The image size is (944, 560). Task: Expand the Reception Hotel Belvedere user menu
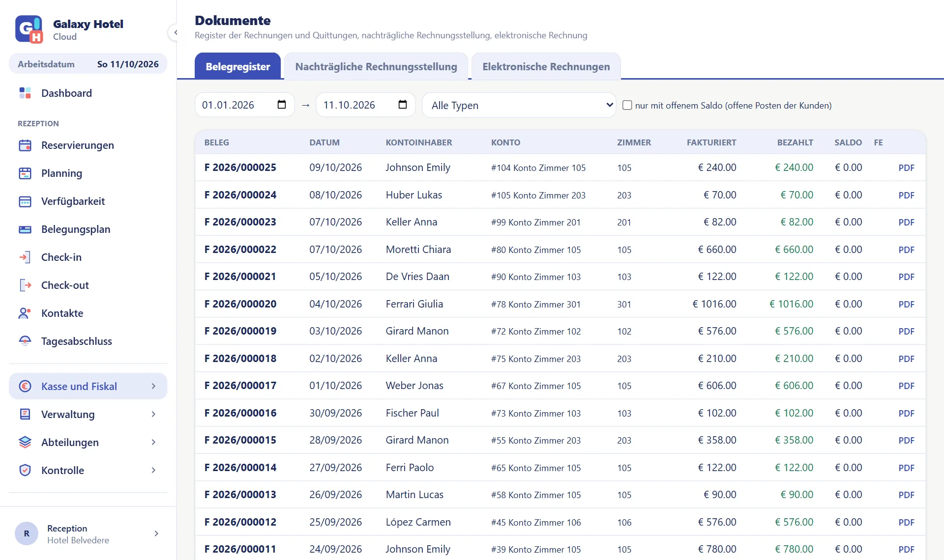pos(156,533)
